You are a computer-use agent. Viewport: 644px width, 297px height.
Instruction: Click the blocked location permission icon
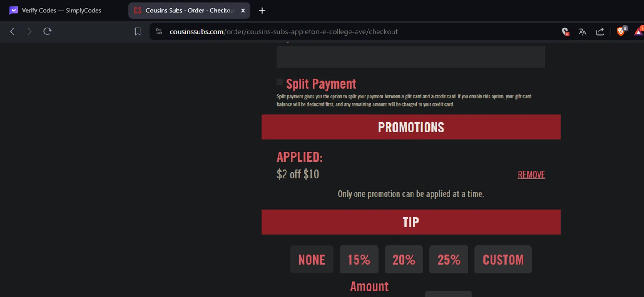point(565,31)
